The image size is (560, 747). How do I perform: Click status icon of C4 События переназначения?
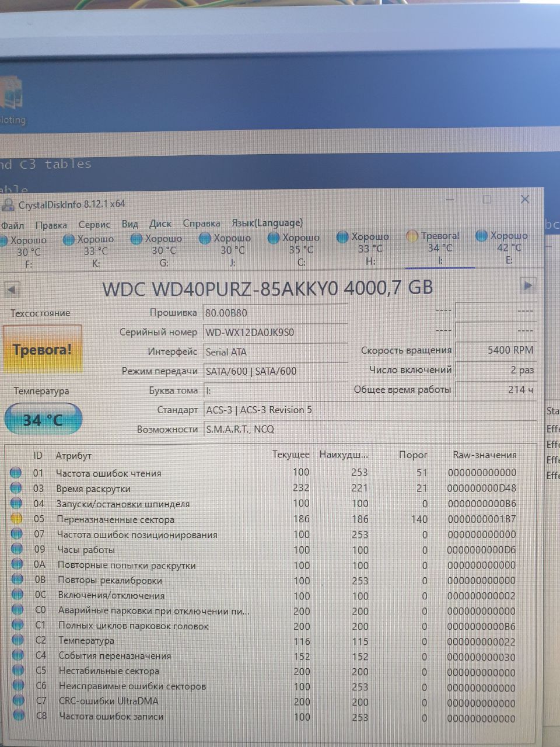(x=18, y=655)
